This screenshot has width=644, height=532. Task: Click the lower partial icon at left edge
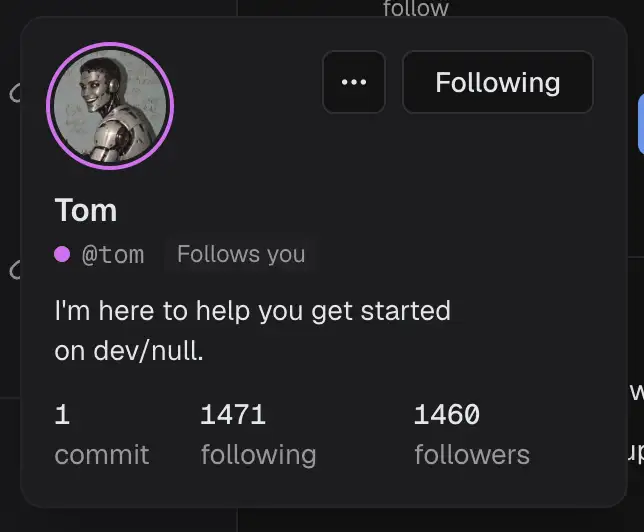15,270
